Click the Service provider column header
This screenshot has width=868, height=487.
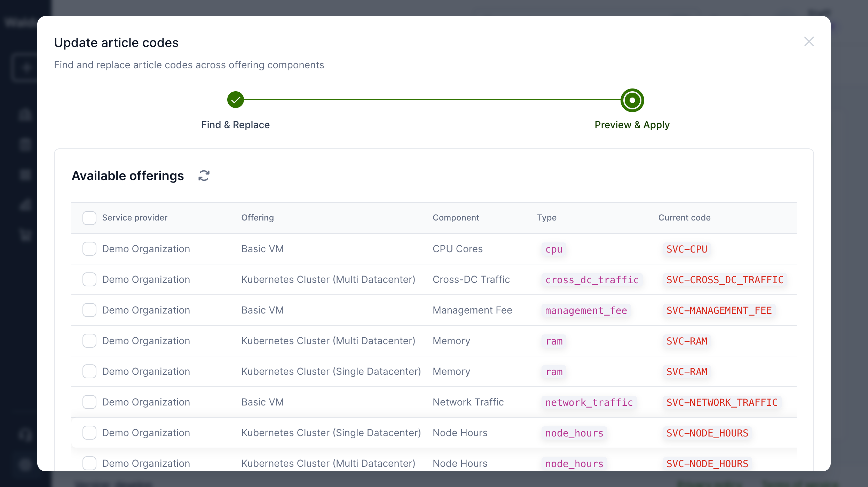point(135,218)
